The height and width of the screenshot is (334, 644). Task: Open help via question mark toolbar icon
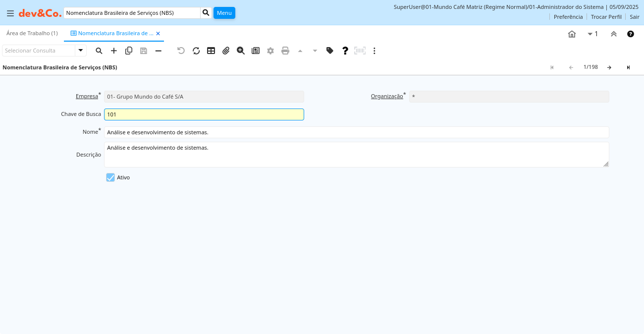tap(345, 51)
